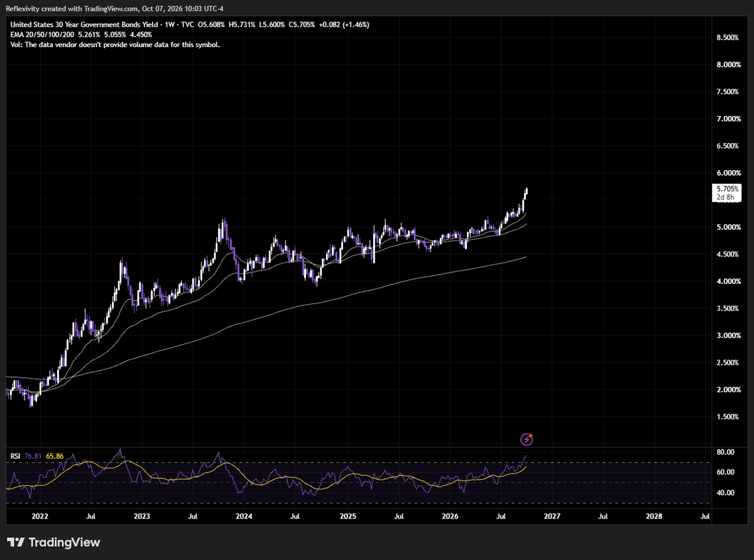The height and width of the screenshot is (560, 754).
Task: Click the purple lightning bolt event icon
Action: click(x=527, y=439)
